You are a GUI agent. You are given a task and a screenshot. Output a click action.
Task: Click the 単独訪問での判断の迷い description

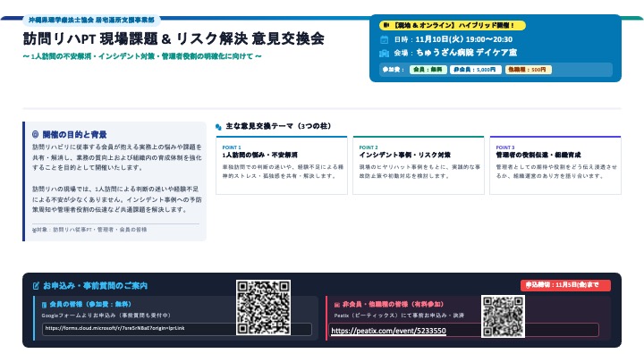[x=283, y=172]
